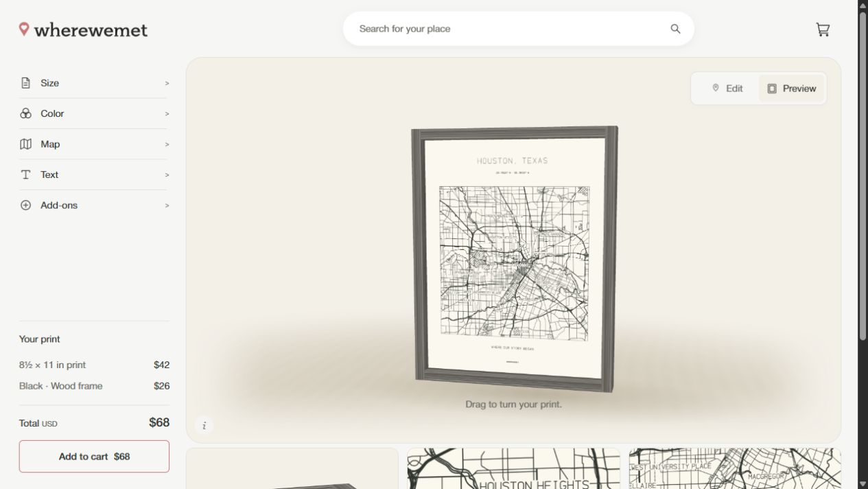Open the shopping cart icon
The width and height of the screenshot is (868, 489).
823,30
